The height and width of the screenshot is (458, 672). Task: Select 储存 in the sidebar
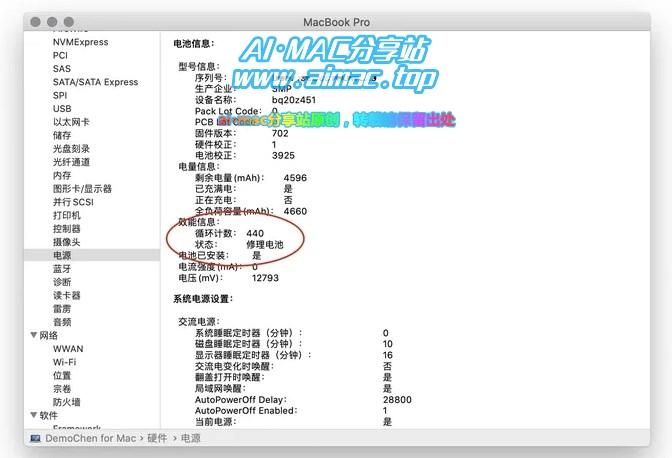62,135
